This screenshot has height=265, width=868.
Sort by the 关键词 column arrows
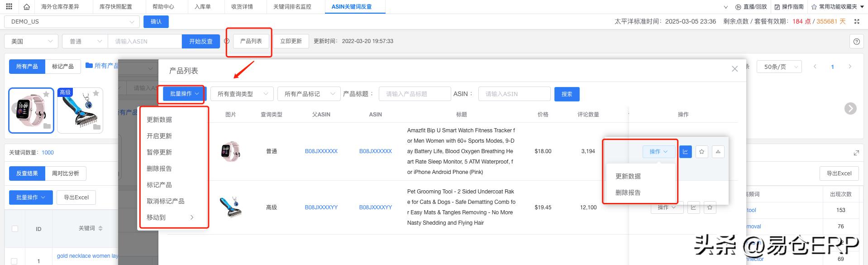[100, 228]
